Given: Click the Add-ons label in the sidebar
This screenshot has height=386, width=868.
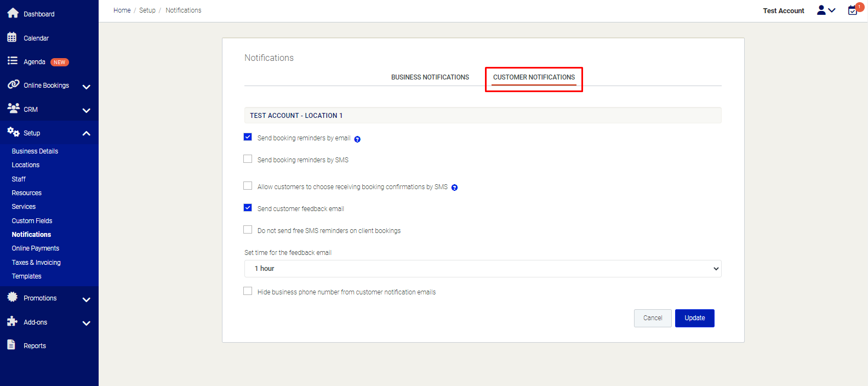Looking at the screenshot, I should (x=36, y=322).
